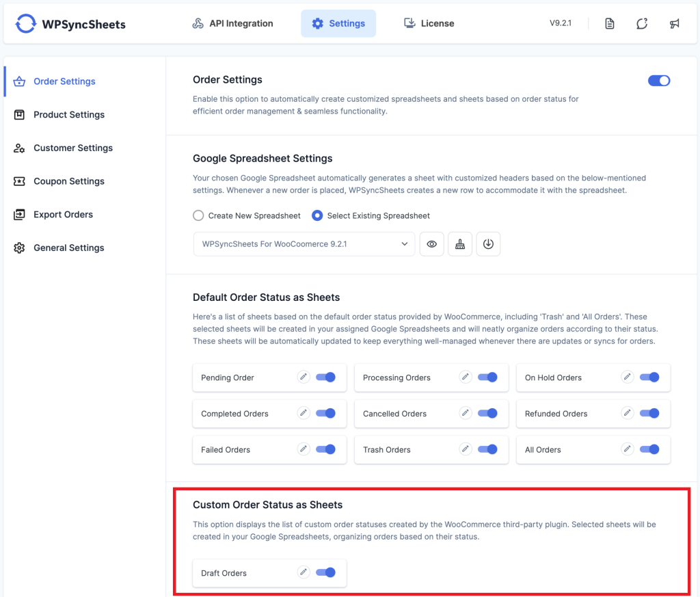Toggle the Processing Orders sheet switch
This screenshot has width=700, height=597.
pyautogui.click(x=487, y=377)
